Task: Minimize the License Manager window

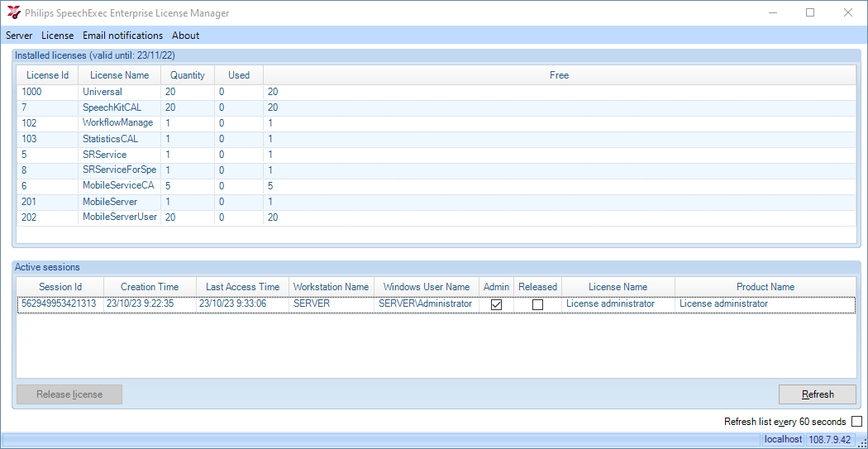Action: pos(772,12)
